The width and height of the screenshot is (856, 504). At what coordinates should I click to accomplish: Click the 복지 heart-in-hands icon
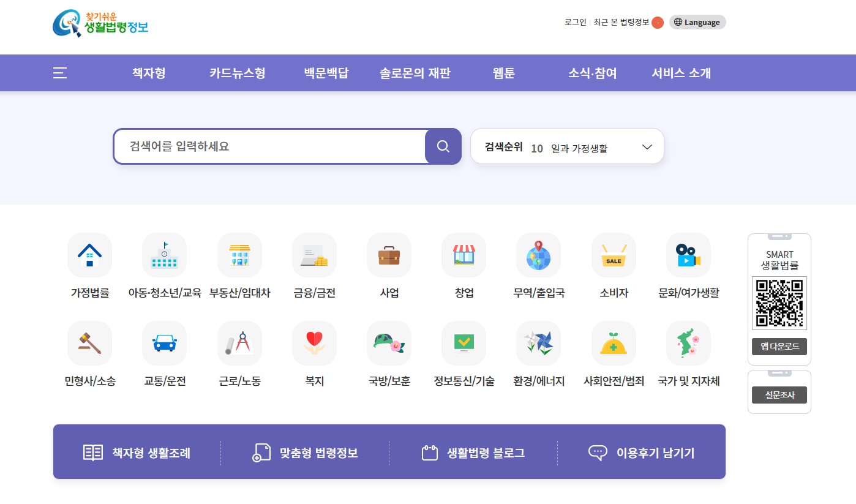[x=314, y=344]
